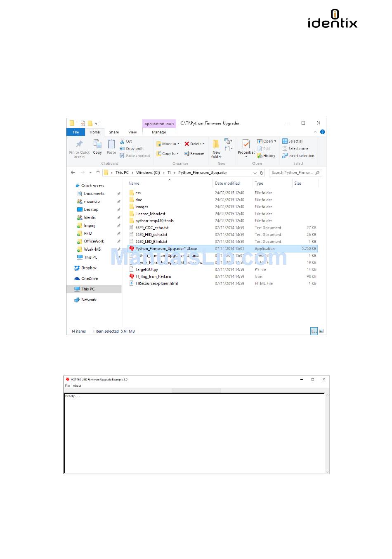The image size is (392, 559).
Task: Click the Search Python_Firmware field
Action: coord(295,173)
